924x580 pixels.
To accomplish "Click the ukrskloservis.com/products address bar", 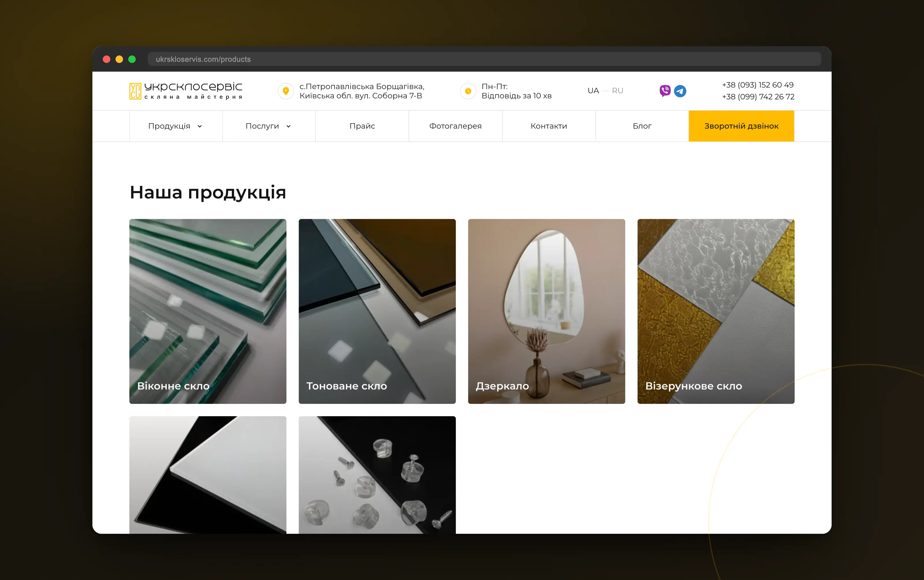I will coord(484,59).
